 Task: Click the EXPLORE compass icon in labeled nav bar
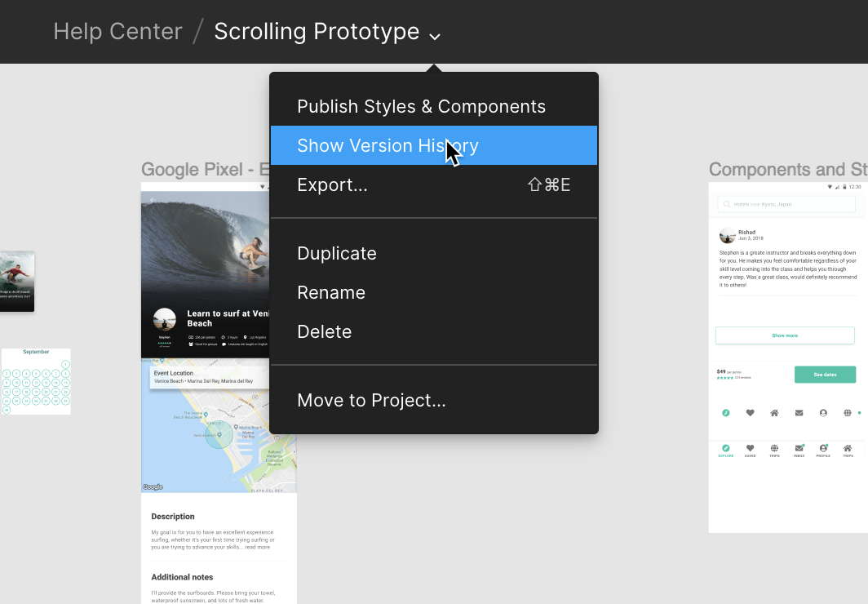725,449
